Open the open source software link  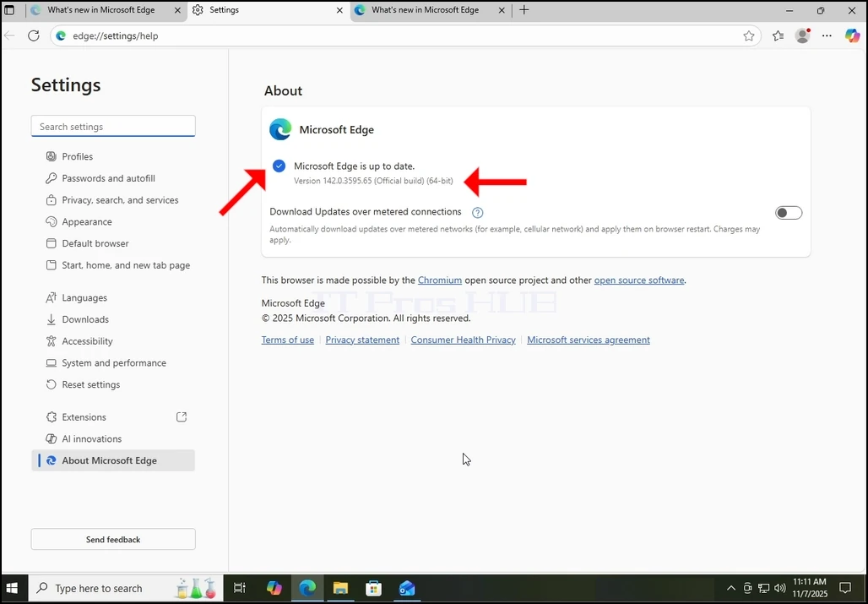point(639,280)
